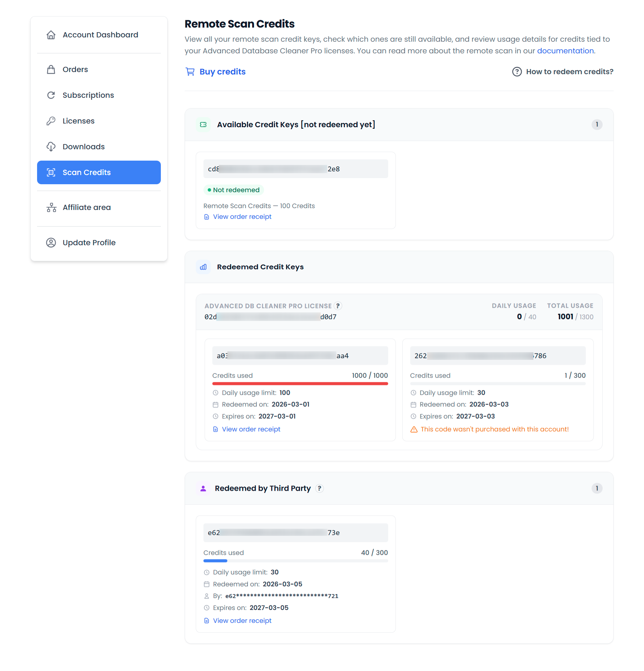Image resolution: width=644 pixels, height=671 pixels.
Task: Click the Buy credits cart icon
Action: pos(190,71)
